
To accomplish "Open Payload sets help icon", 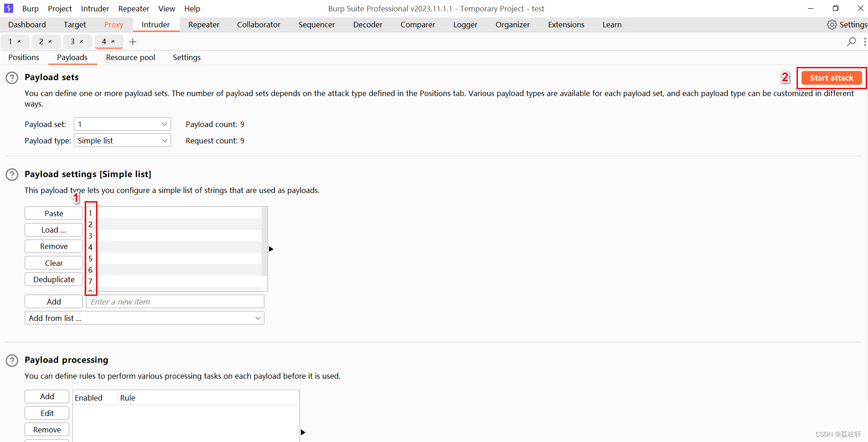I will tap(12, 78).
